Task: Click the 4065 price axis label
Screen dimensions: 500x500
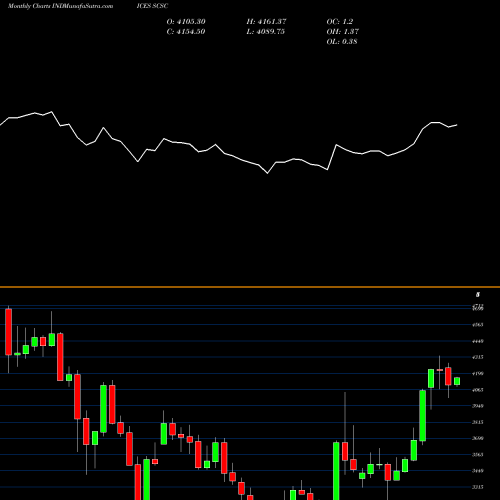Action: (478, 390)
